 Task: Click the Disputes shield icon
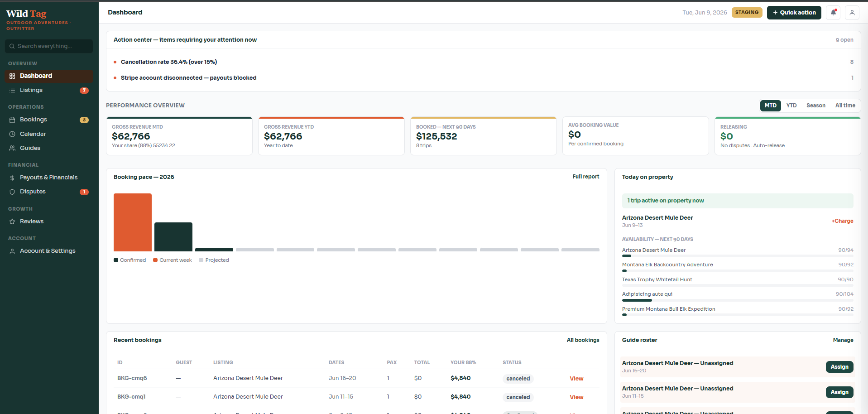pos(12,192)
